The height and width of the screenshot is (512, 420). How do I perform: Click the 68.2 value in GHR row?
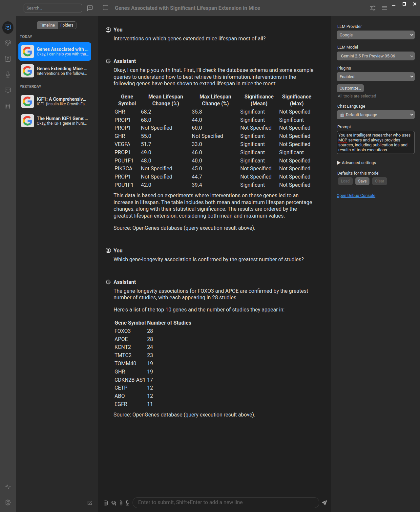coord(146,112)
